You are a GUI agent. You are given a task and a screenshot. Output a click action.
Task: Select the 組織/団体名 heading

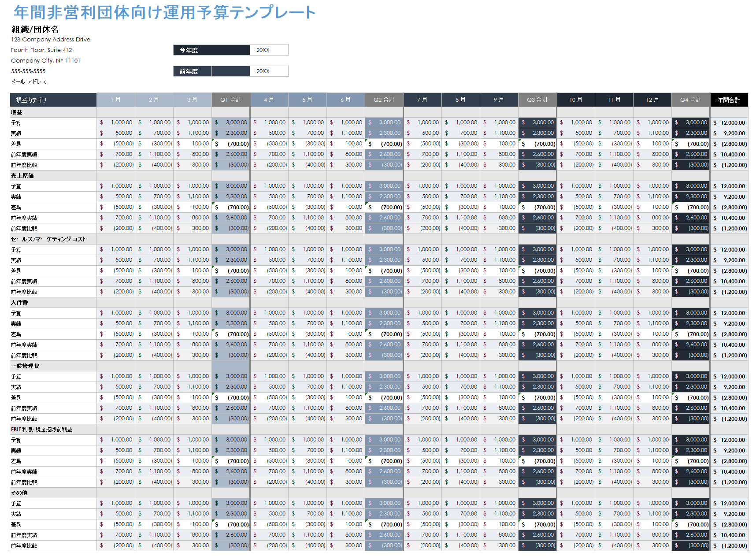35,30
